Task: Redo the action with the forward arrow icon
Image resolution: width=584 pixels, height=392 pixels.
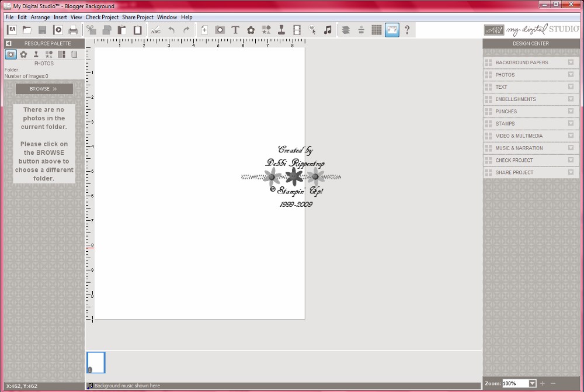Action: [x=187, y=30]
